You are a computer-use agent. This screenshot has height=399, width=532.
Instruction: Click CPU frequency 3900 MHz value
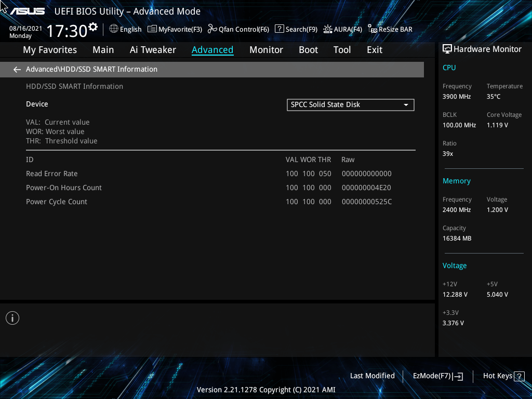(x=456, y=97)
